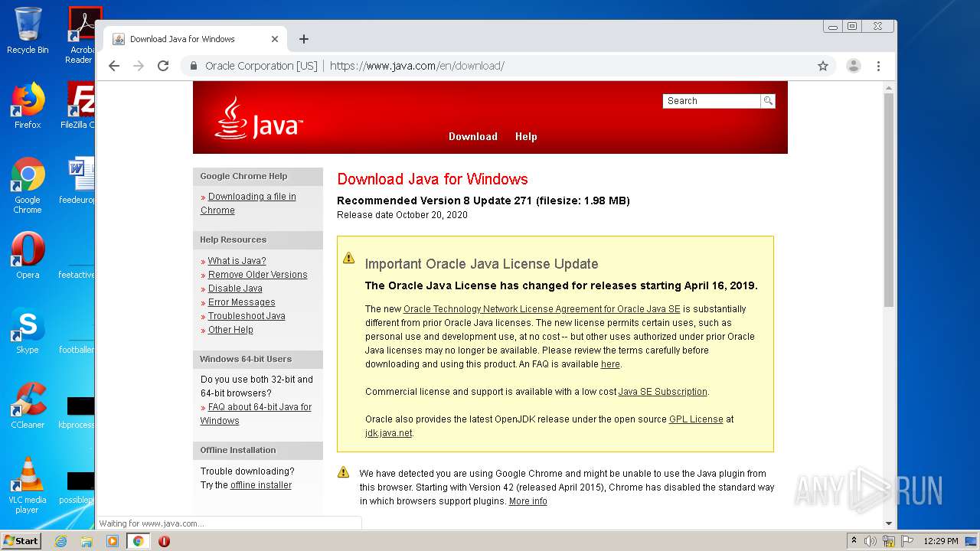The height and width of the screenshot is (551, 980).
Task: Open Windows Media Player in taskbar
Action: tap(113, 541)
